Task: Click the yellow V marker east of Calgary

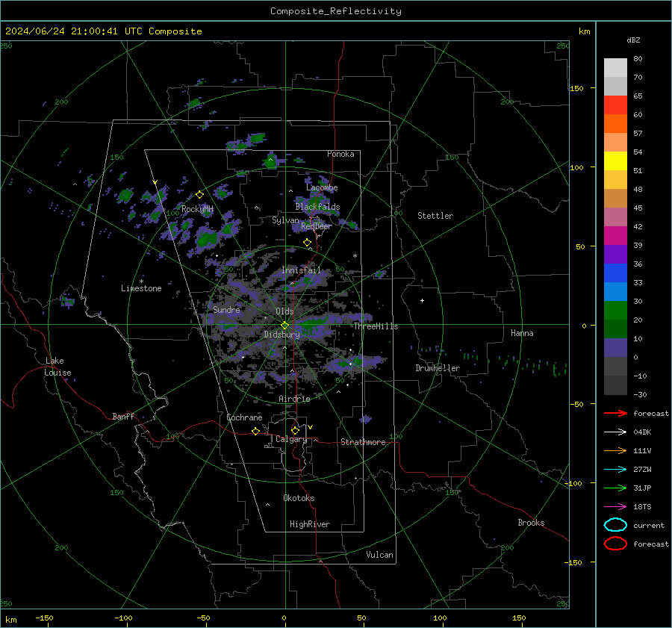Action: click(311, 427)
